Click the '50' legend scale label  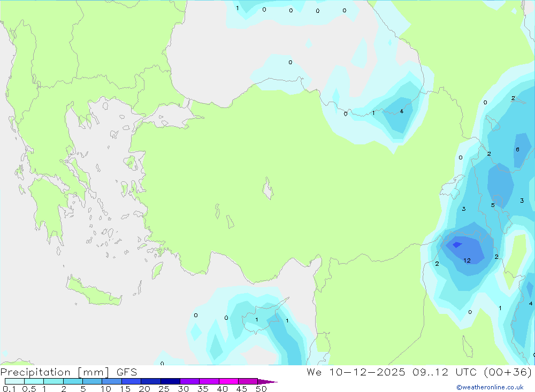pyautogui.click(x=262, y=389)
